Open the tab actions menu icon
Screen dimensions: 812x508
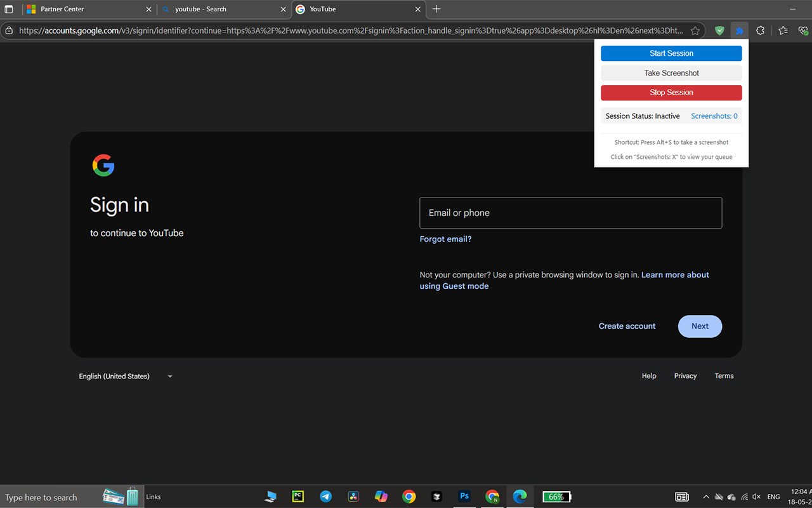9,10
